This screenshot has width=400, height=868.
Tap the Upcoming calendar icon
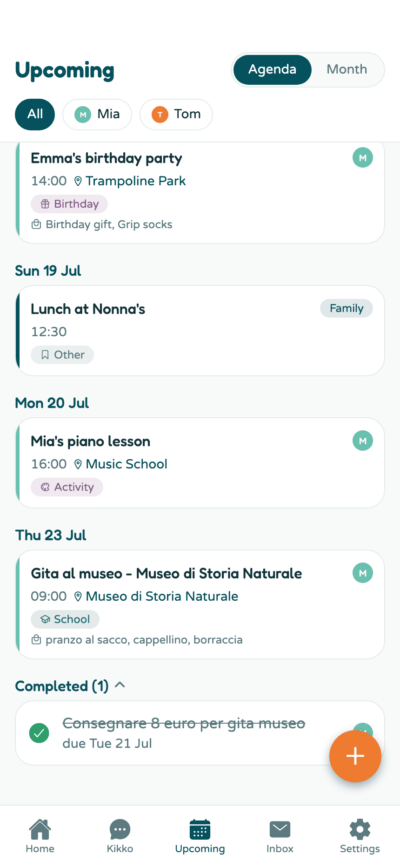coord(200,829)
